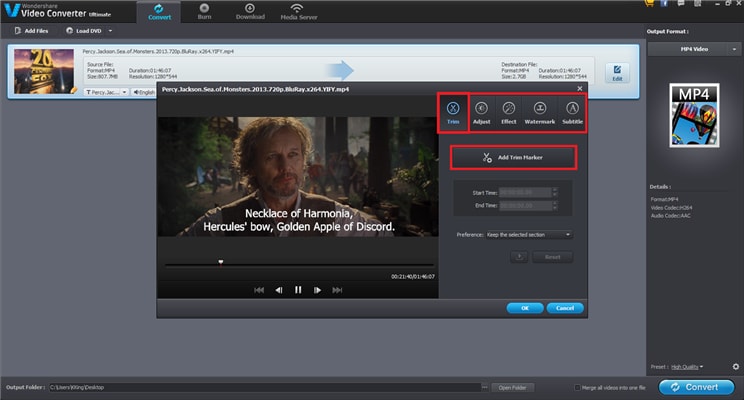Click the Add Files button
The width and height of the screenshot is (744, 400).
[x=31, y=31]
